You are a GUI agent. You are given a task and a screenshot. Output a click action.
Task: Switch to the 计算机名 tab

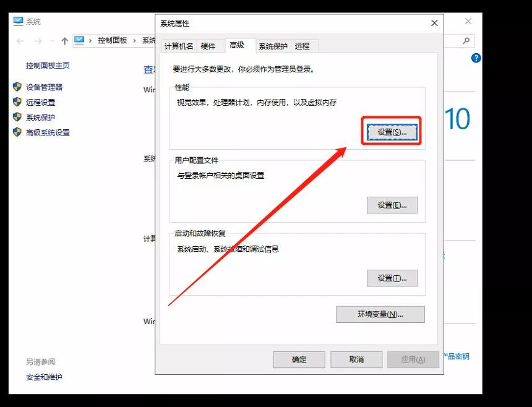point(178,45)
